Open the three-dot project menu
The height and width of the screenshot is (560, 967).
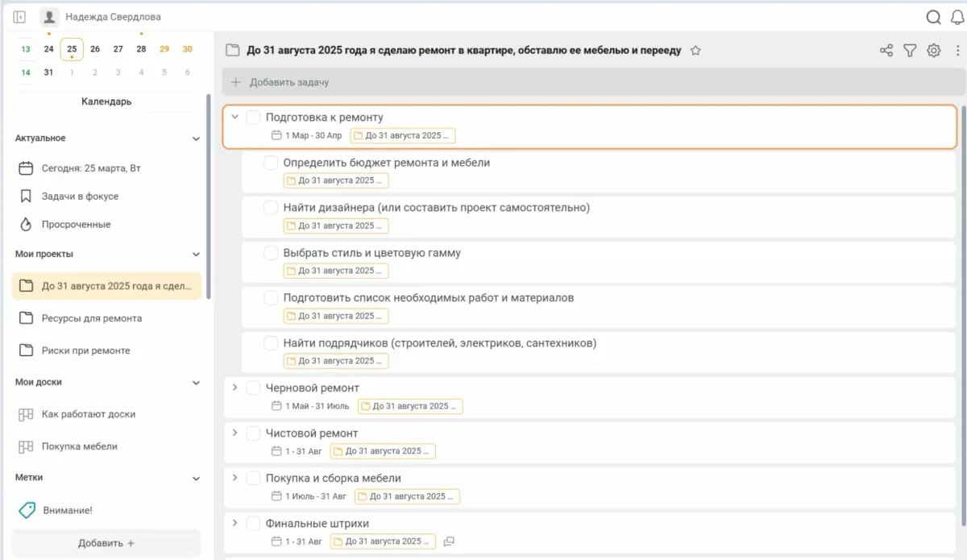coord(957,50)
